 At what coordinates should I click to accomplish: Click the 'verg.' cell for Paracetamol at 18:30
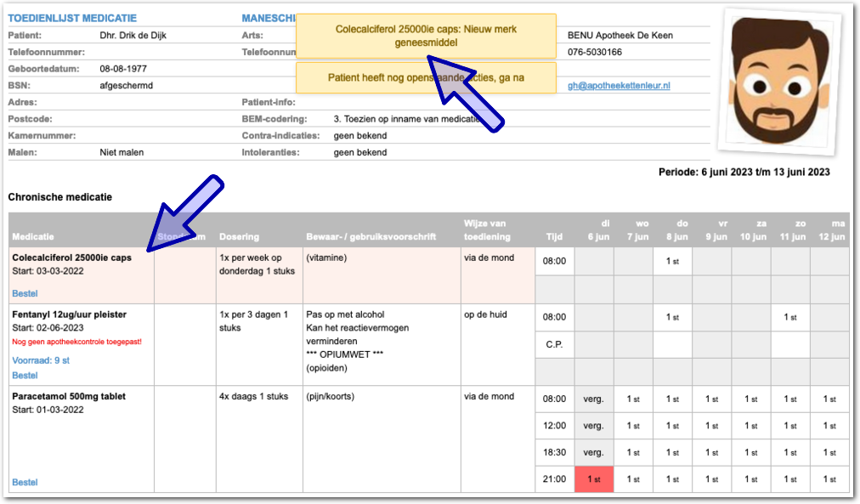(x=593, y=452)
